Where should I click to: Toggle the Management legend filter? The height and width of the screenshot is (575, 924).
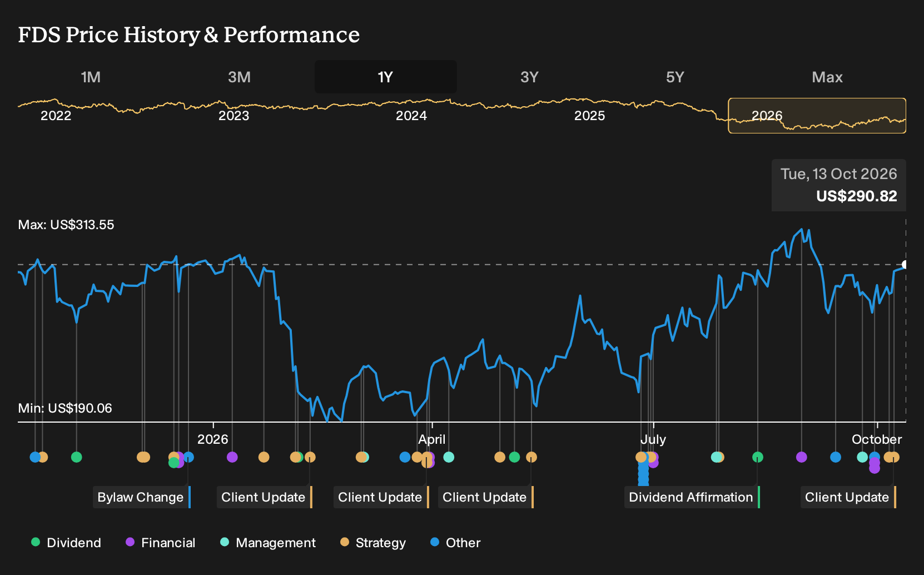268,543
